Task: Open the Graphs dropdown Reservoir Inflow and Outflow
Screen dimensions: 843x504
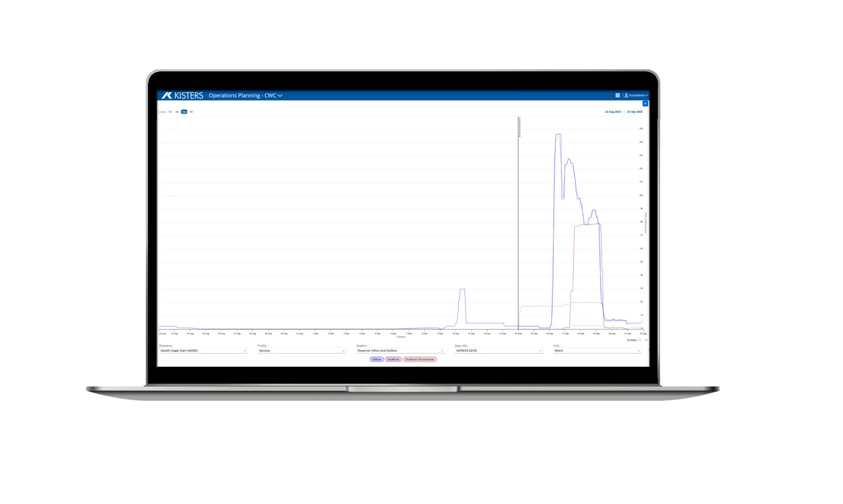Action: 400,350
